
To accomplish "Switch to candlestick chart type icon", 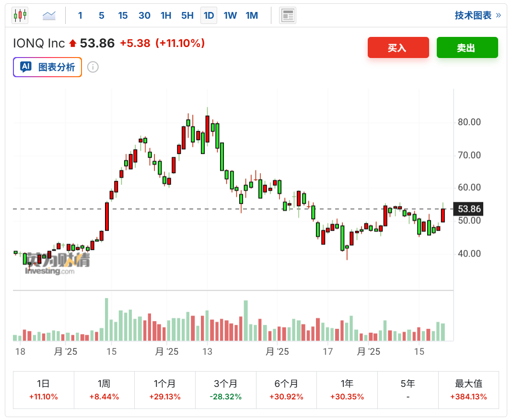I will (x=20, y=15).
